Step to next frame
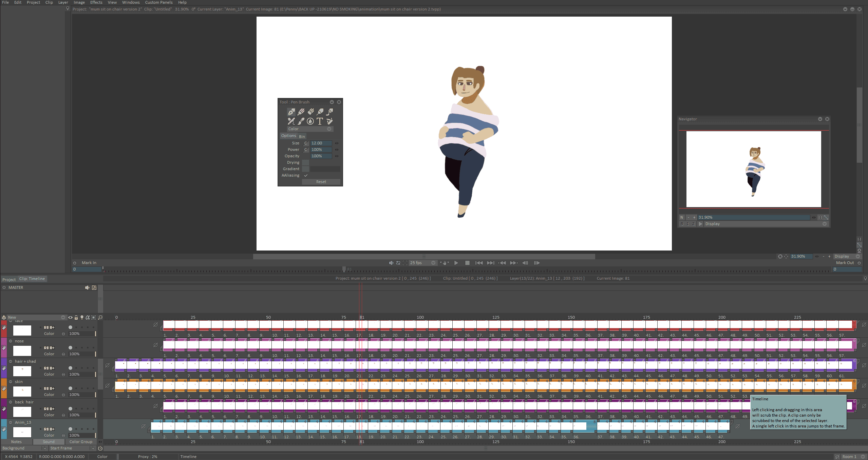 pyautogui.click(x=536, y=263)
